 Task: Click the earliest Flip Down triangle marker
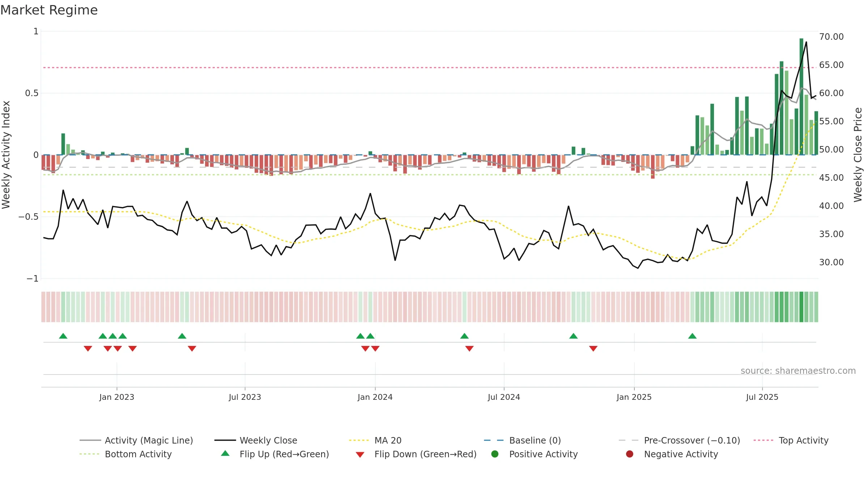point(88,348)
